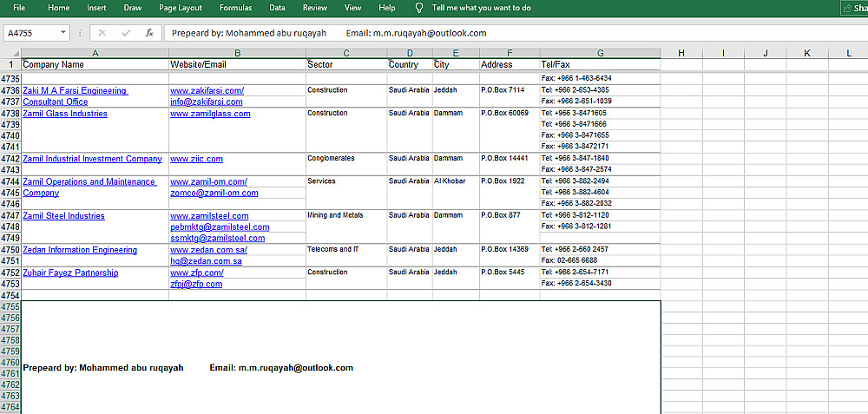This screenshot has width=868, height=414.
Task: Open the www.zamilsteel.com link
Action: pos(209,216)
